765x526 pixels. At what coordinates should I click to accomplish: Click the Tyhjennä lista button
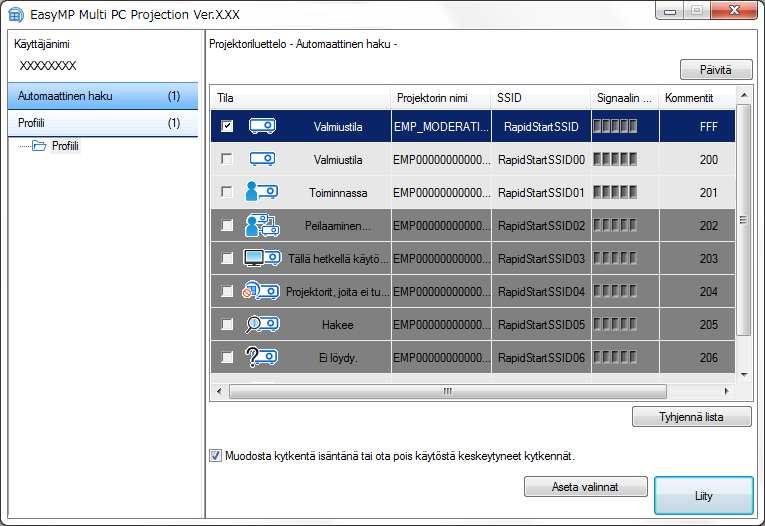coord(691,417)
